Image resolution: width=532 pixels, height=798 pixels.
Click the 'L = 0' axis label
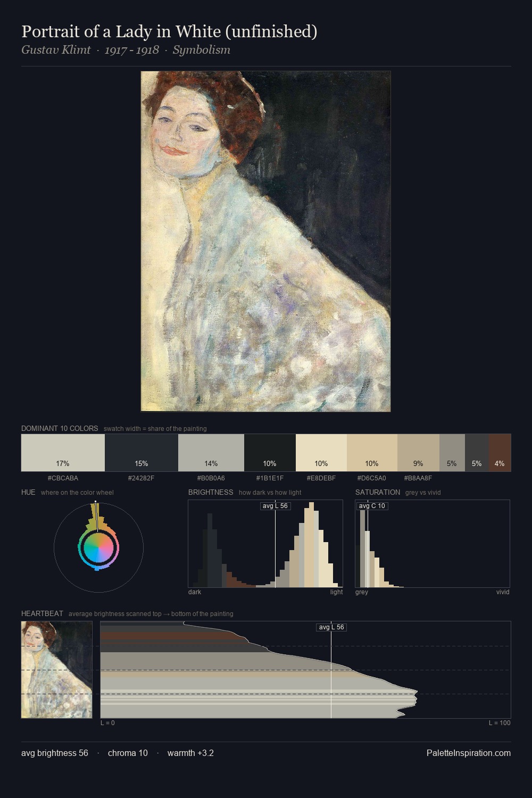tap(107, 723)
